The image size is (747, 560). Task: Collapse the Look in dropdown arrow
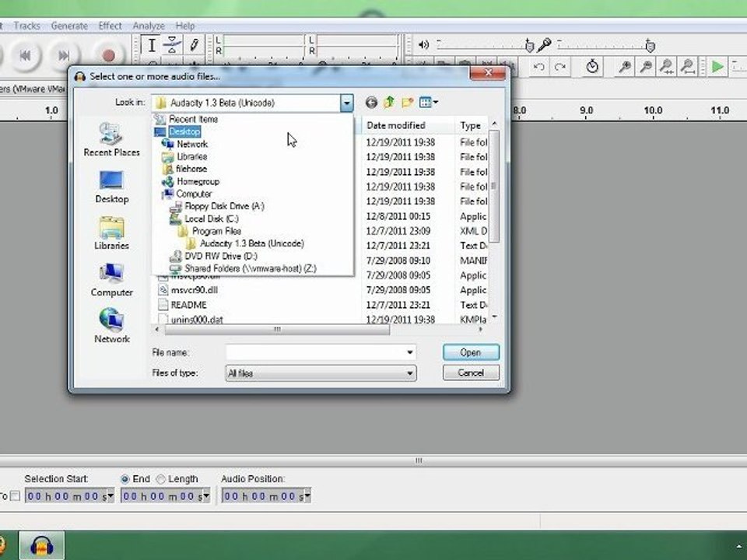pyautogui.click(x=346, y=103)
